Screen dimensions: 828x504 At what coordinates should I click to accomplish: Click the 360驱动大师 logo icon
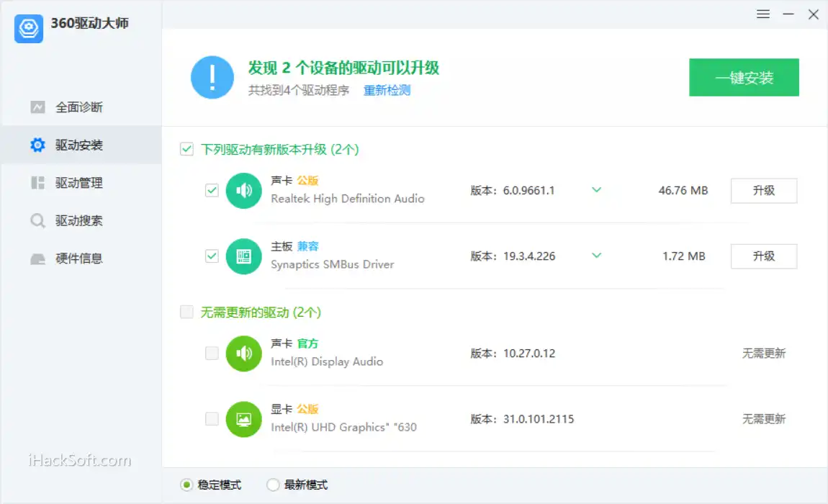coord(29,29)
